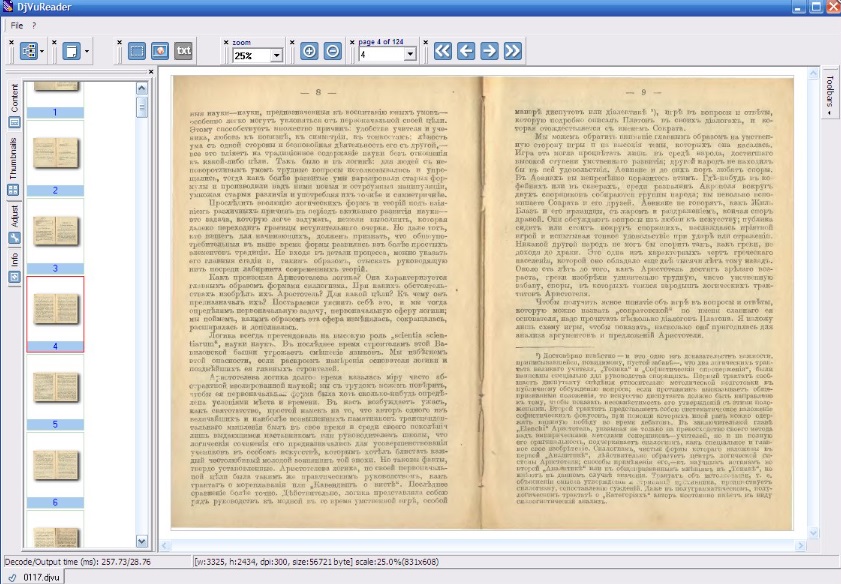
Task: Click the Zoom Out minus icon
Action: 332,51
